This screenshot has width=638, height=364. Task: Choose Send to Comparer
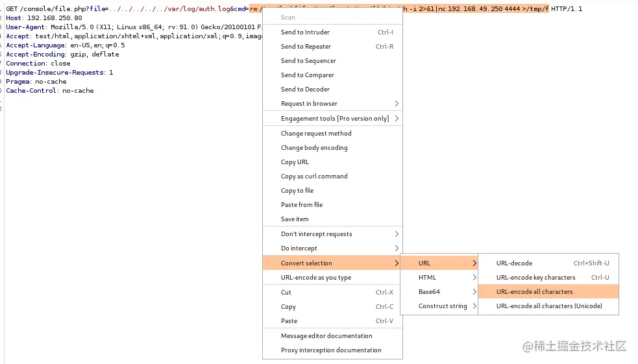point(332,75)
